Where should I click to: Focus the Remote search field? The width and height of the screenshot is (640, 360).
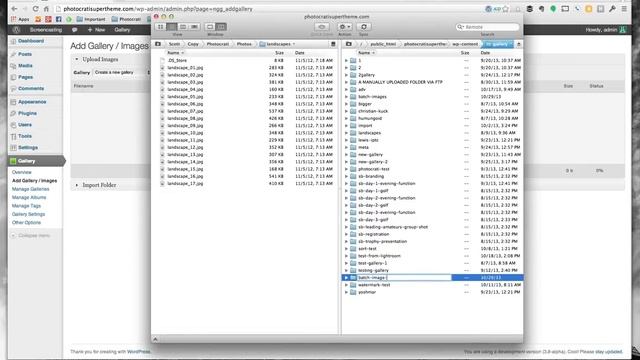[x=487, y=27]
